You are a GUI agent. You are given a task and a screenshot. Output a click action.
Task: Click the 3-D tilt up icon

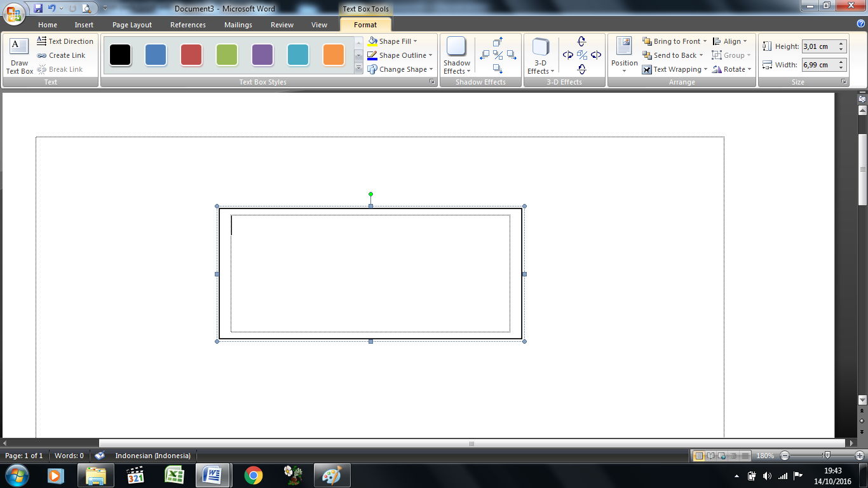pyautogui.click(x=582, y=42)
